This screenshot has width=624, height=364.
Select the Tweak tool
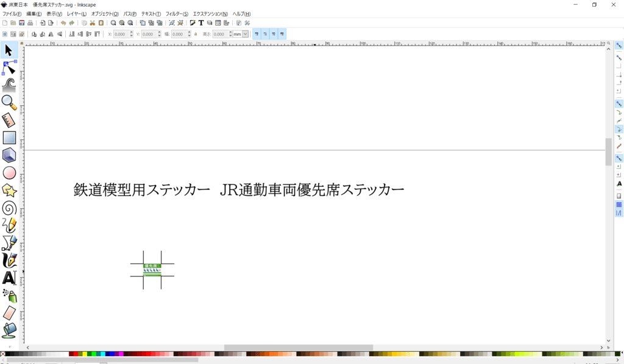(x=9, y=85)
